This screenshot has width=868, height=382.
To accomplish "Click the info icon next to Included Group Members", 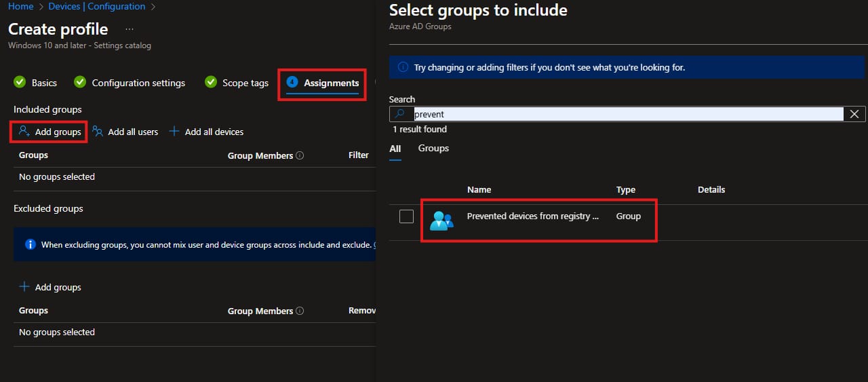I will 300,155.
